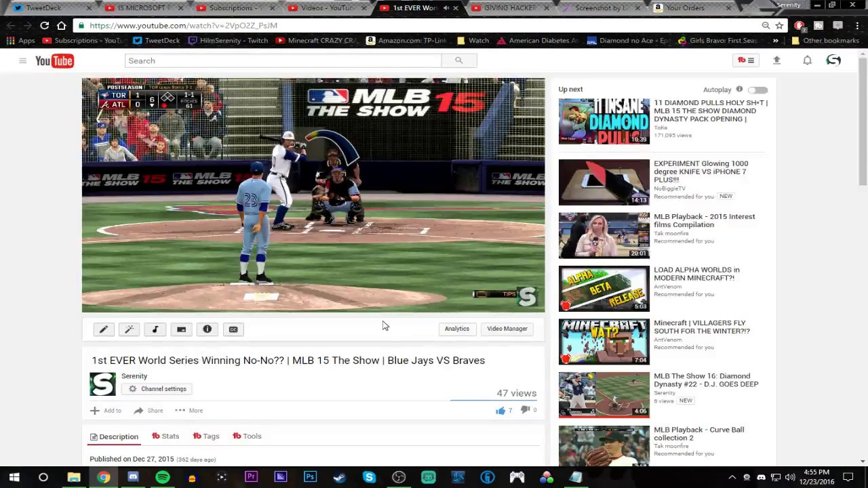Viewport: 868px width, 488px height.
Task: Show hidden system tray icons
Action: pos(732,477)
